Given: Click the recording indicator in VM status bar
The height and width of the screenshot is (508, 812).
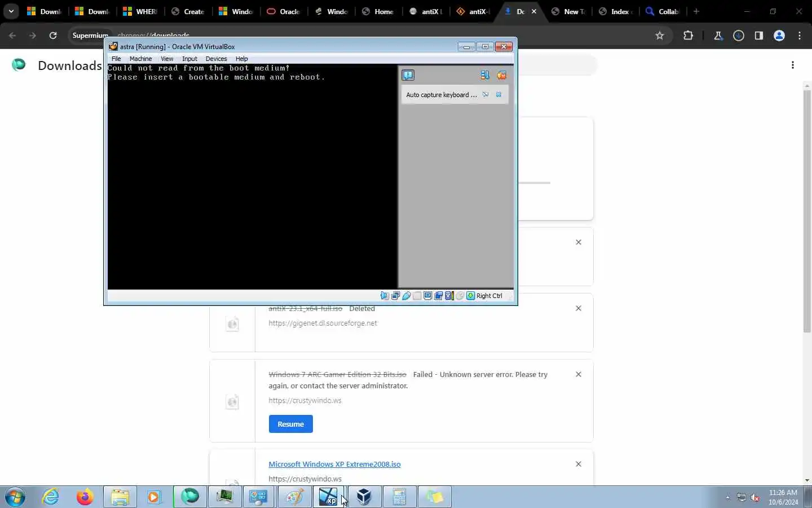Looking at the screenshot, I should click(438, 296).
